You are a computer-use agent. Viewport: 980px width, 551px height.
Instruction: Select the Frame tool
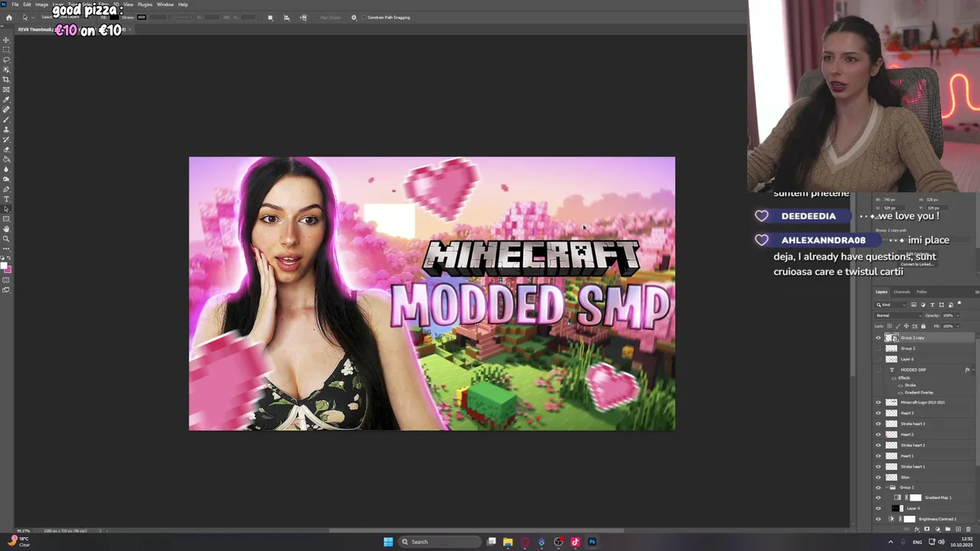6,89
